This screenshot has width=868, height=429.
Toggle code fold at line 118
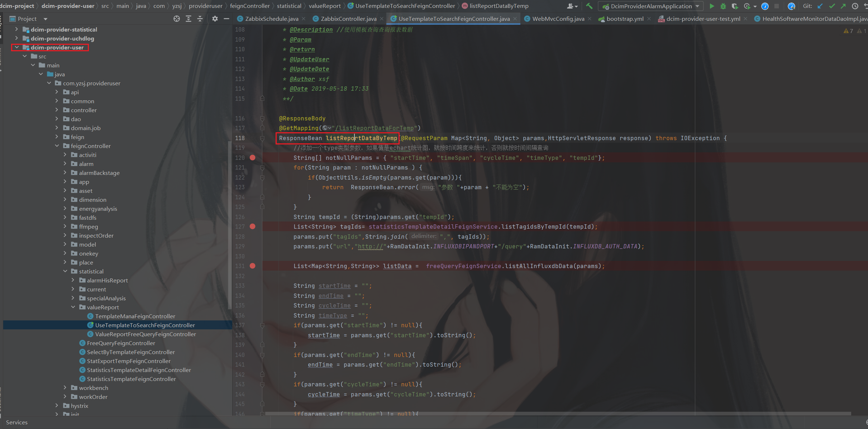coord(262,138)
